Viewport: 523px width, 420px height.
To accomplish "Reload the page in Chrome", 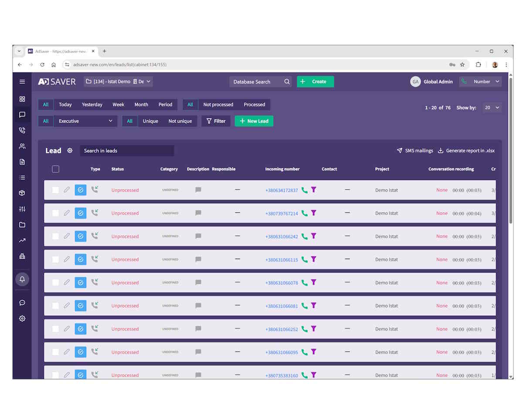I will click(42, 65).
